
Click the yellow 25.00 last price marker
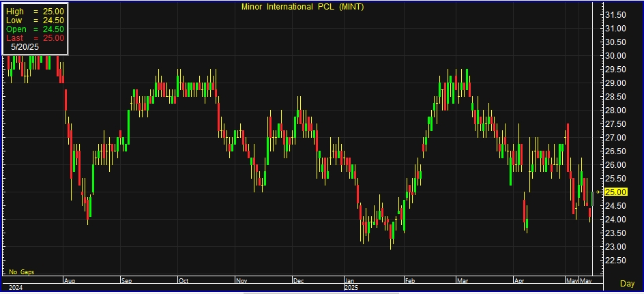[x=617, y=192]
